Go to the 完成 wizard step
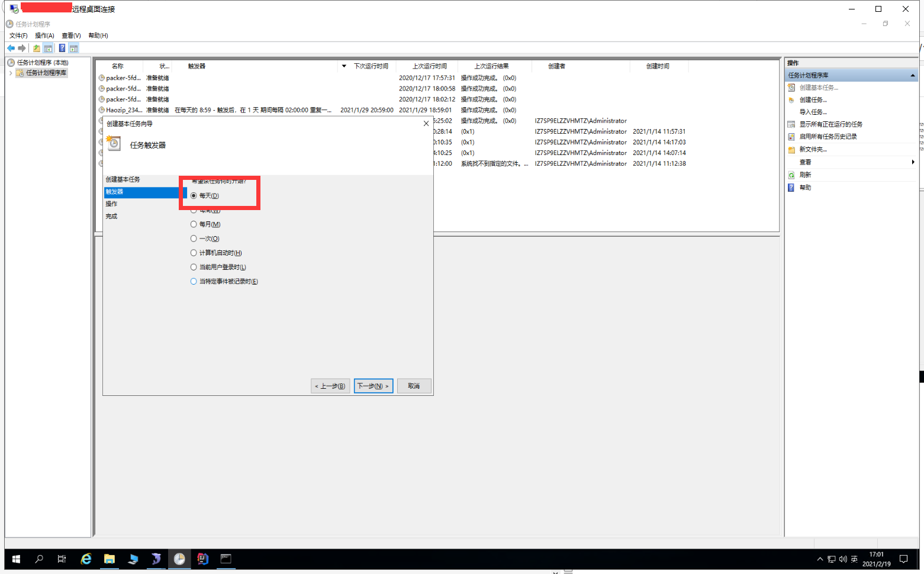 [x=111, y=217]
